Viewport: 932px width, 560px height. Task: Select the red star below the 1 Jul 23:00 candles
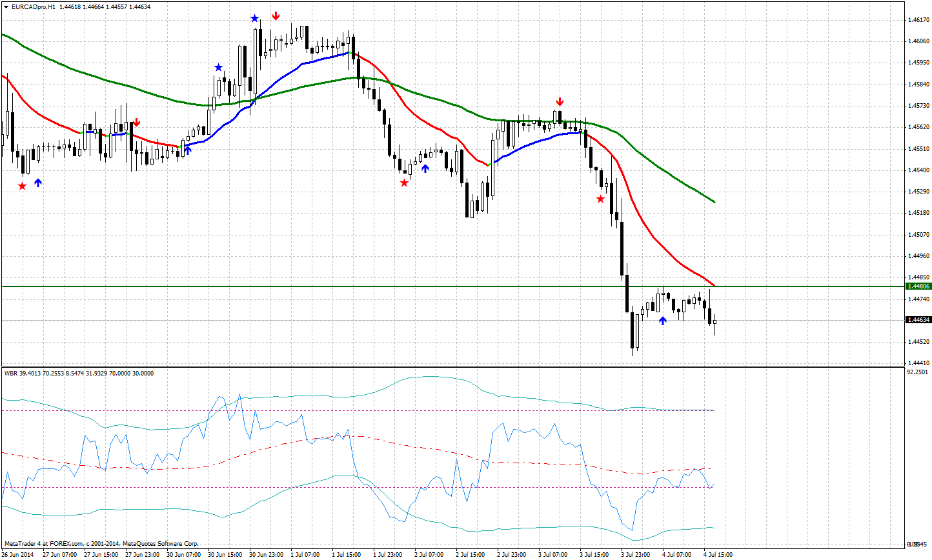pyautogui.click(x=405, y=182)
